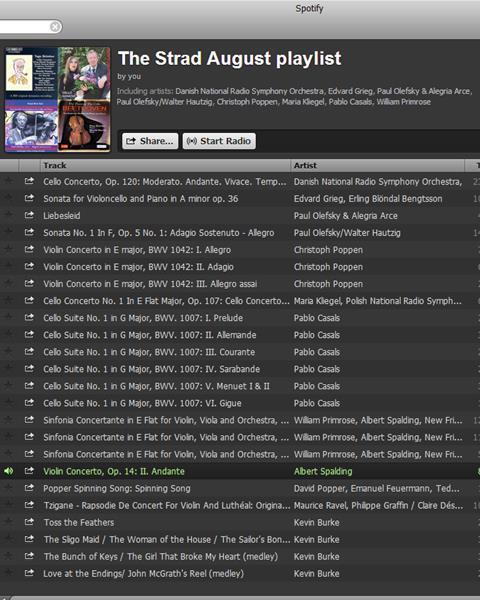The width and height of the screenshot is (480, 600).
Task: Star the Liebesleid track
Action: pos(8,215)
